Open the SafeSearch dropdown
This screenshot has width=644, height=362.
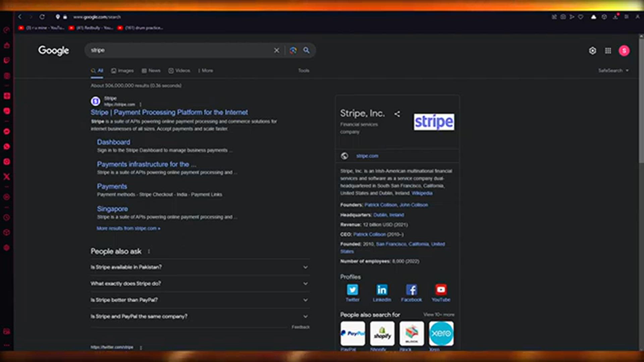[x=613, y=70]
